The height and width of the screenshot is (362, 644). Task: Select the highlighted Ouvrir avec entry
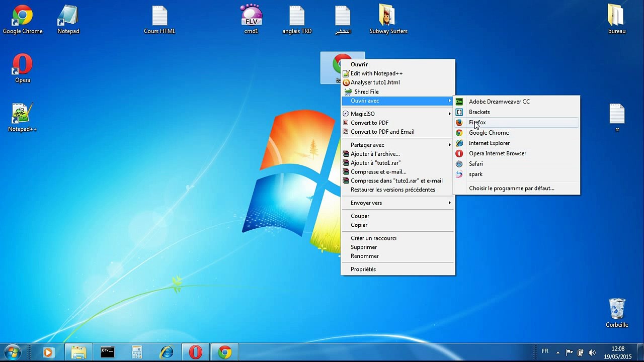pyautogui.click(x=397, y=101)
